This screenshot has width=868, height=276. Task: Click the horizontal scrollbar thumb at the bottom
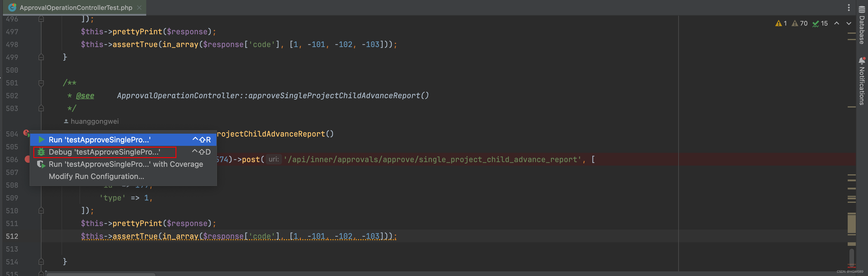(101, 274)
